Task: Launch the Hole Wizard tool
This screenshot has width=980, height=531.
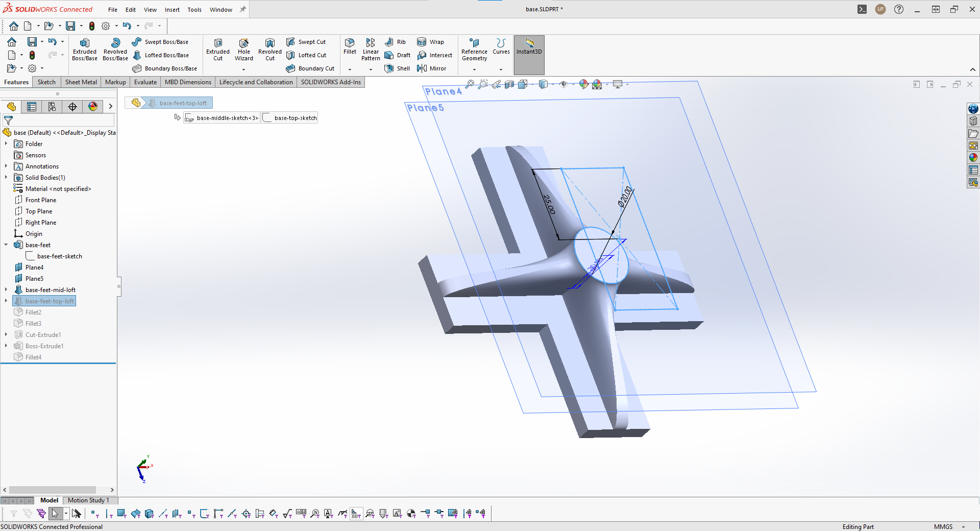Action: pyautogui.click(x=244, y=50)
